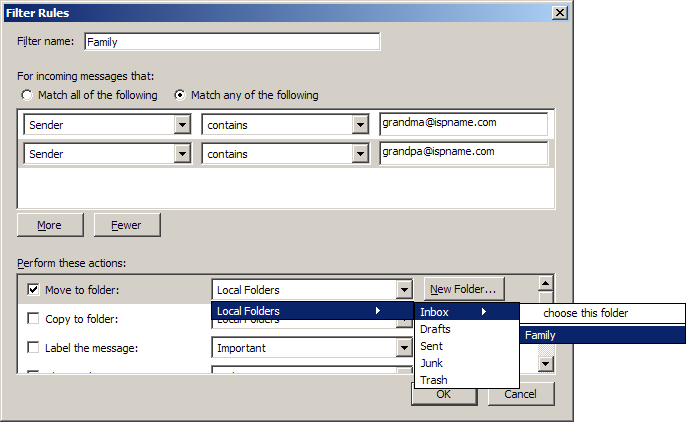Select 'Match all of the following' radio
The width and height of the screenshot is (686, 422).
click(27, 96)
